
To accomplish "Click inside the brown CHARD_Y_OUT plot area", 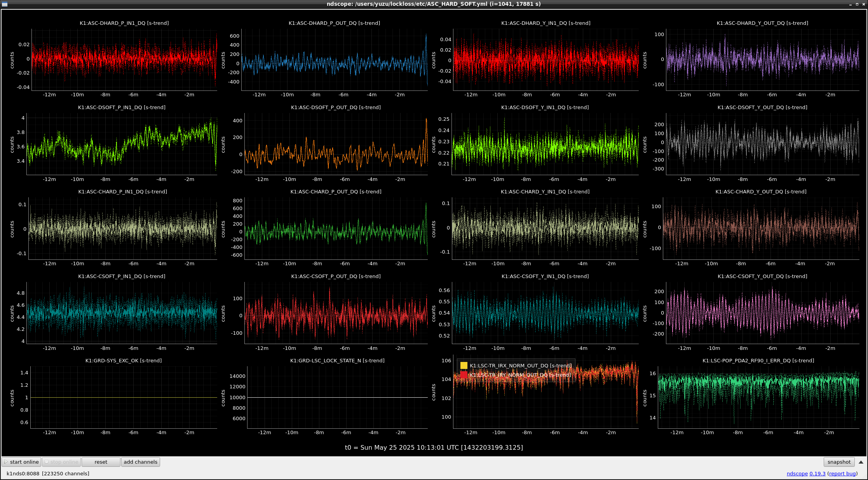I will [761, 228].
